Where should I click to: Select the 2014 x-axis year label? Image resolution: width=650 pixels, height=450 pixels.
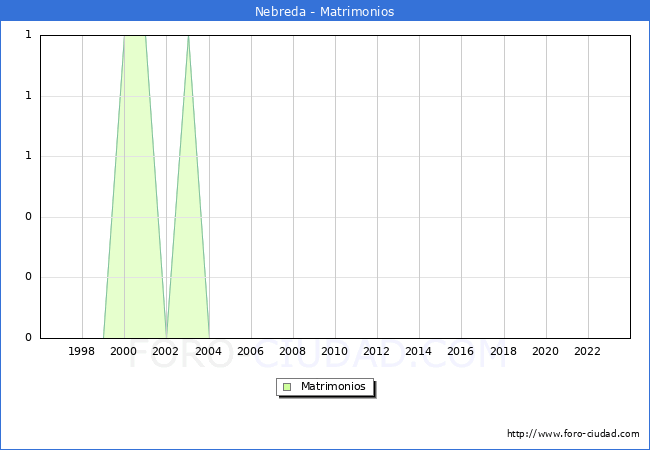tap(419, 351)
